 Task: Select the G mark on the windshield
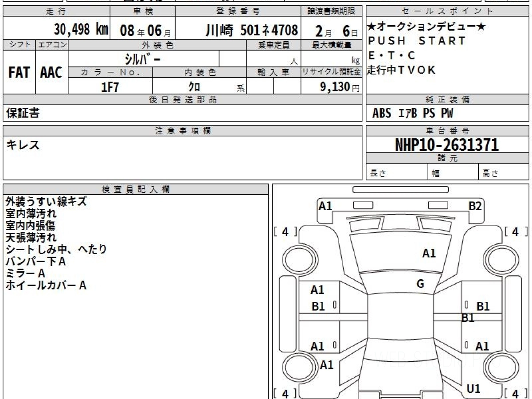click(420, 284)
